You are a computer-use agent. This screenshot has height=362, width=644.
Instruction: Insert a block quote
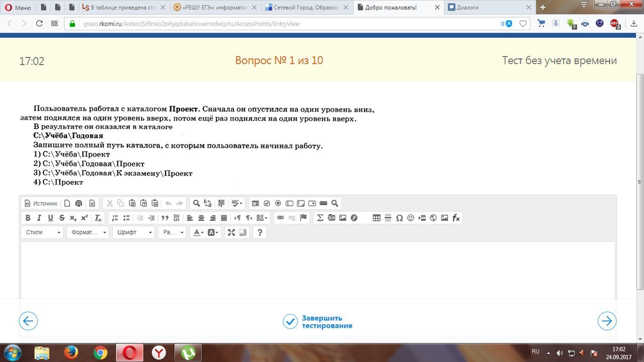pyautogui.click(x=165, y=218)
